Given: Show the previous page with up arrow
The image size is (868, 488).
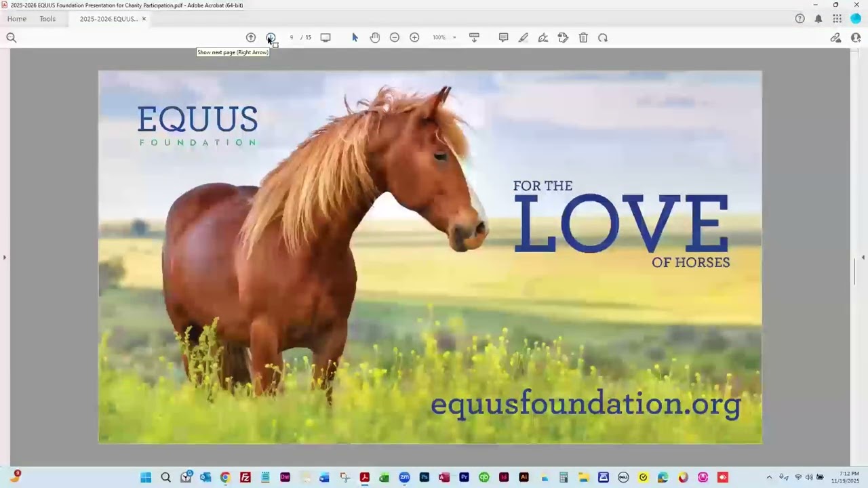Looking at the screenshot, I should coord(251,37).
